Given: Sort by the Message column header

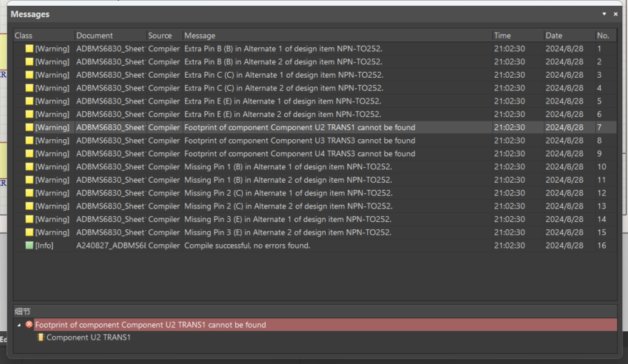Looking at the screenshot, I should 337,36.
